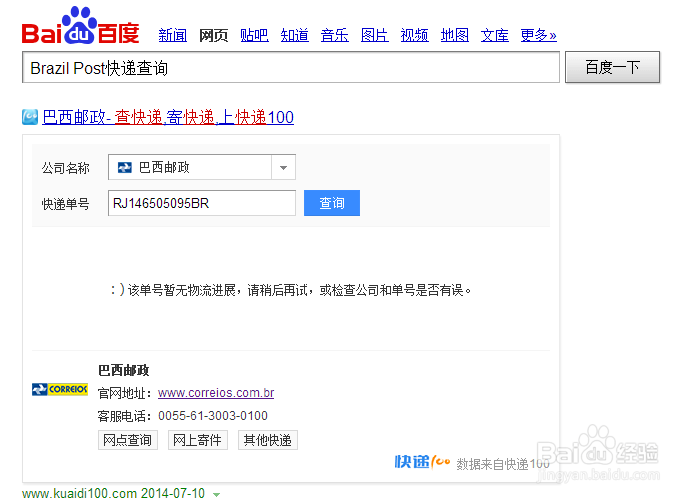Open the 文库 tab
The width and height of the screenshot is (700, 500).
(495, 35)
